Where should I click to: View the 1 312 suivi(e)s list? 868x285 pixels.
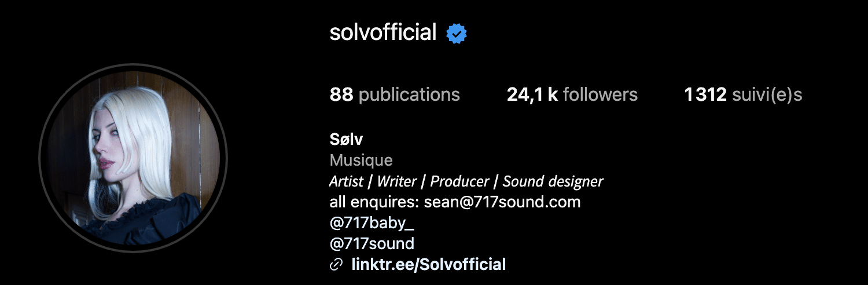click(x=743, y=94)
